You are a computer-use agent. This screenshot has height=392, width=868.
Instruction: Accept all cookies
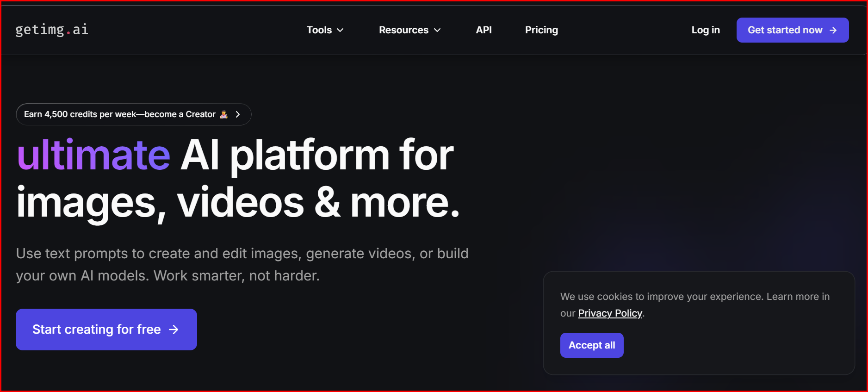pyautogui.click(x=591, y=345)
